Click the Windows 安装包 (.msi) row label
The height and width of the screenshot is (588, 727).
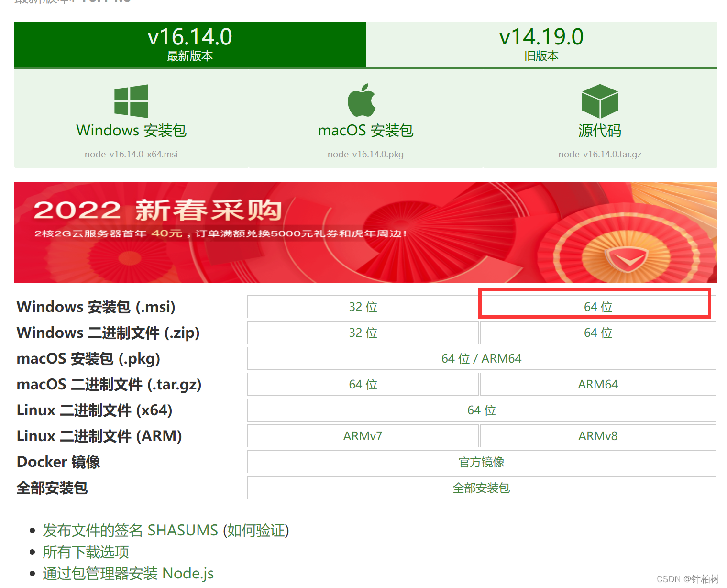point(96,307)
